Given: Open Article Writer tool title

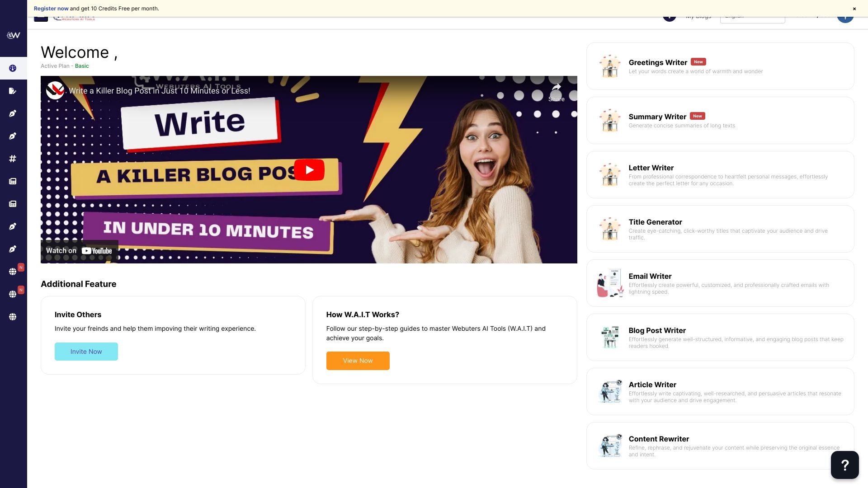Looking at the screenshot, I should click(x=652, y=385).
